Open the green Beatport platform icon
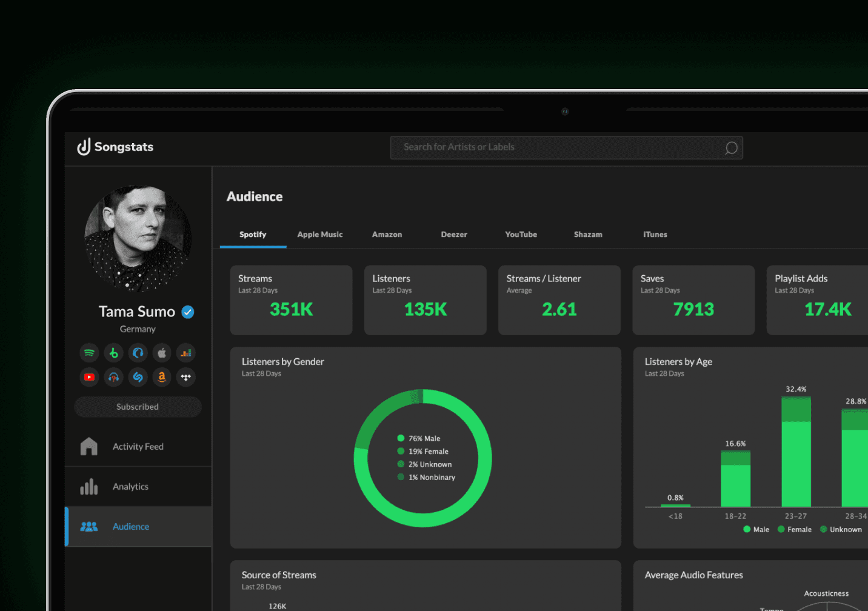Viewport: 868px width, 611px height. 113,353
